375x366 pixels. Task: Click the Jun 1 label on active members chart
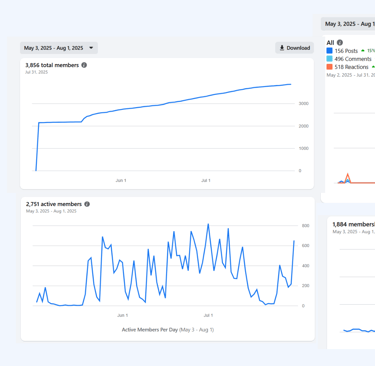tap(123, 315)
